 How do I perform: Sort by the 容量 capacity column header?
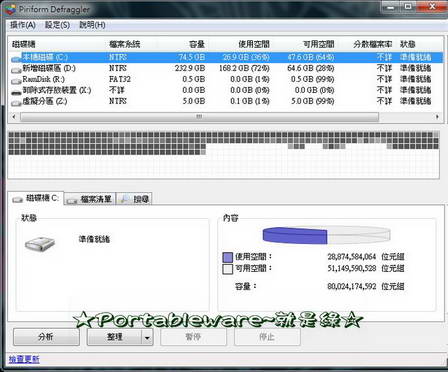point(197,44)
